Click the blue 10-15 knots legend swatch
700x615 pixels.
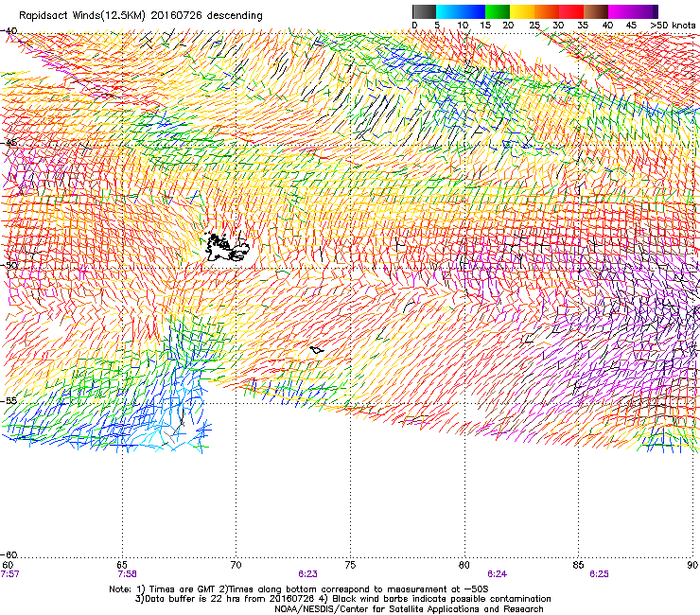(473, 11)
